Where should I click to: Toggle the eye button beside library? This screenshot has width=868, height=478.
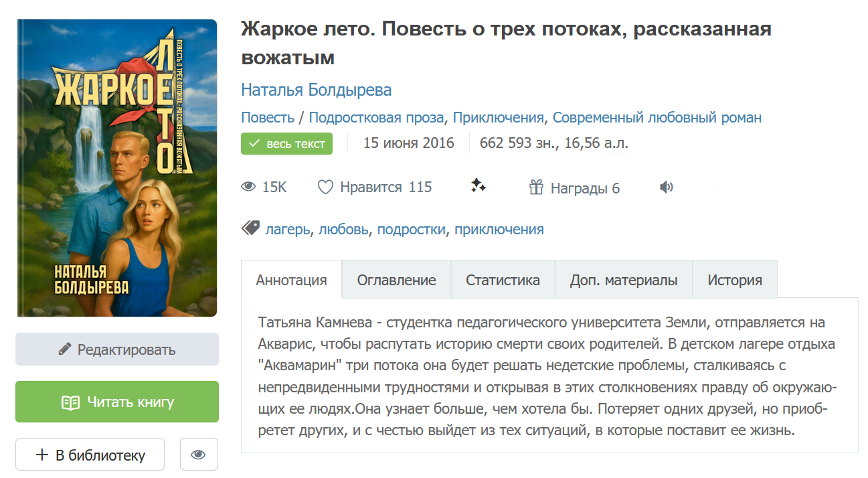click(x=198, y=455)
